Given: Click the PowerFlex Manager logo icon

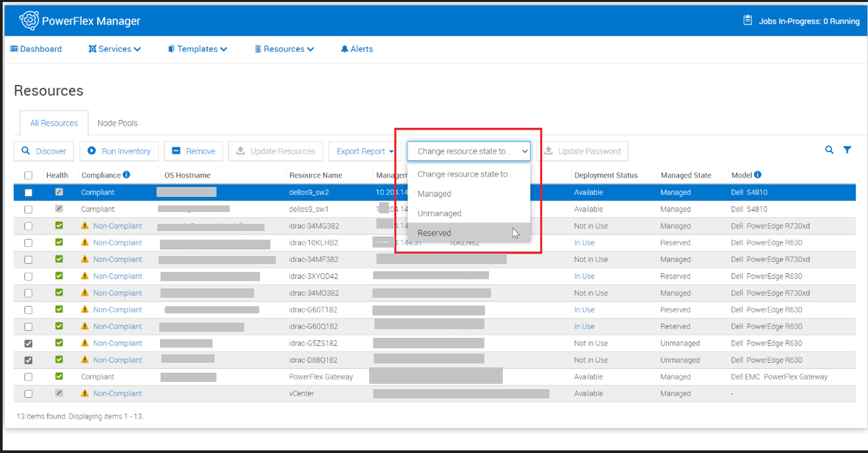Looking at the screenshot, I should coord(29,20).
